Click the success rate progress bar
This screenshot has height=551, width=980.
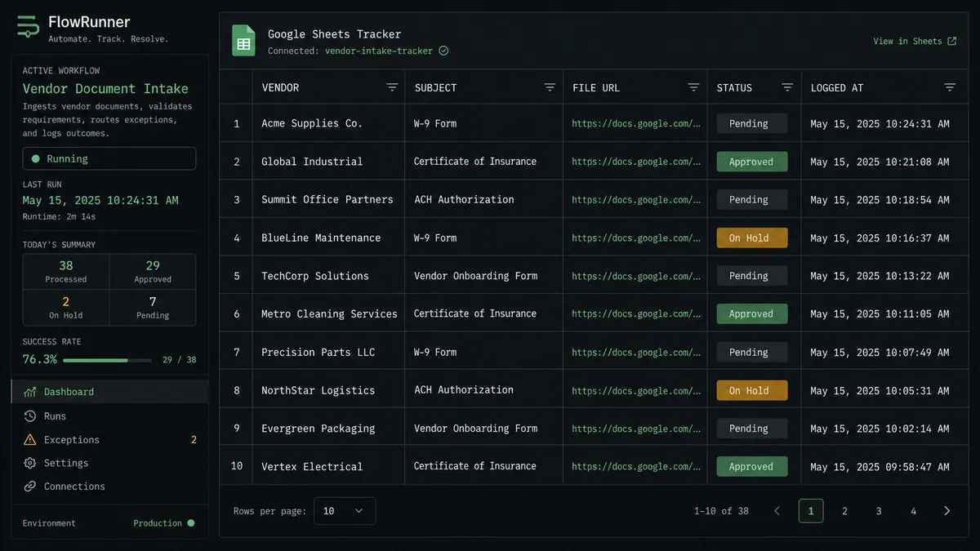[107, 360]
